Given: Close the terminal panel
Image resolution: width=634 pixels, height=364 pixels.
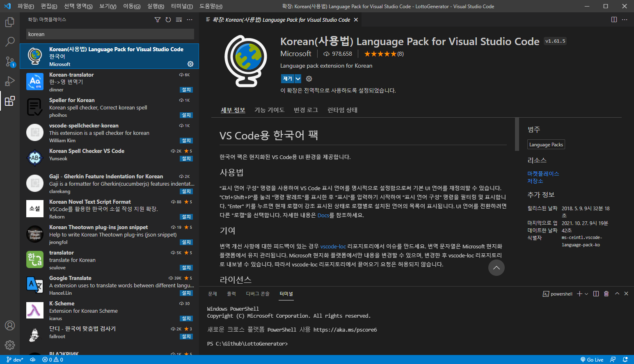Looking at the screenshot, I should point(626,293).
